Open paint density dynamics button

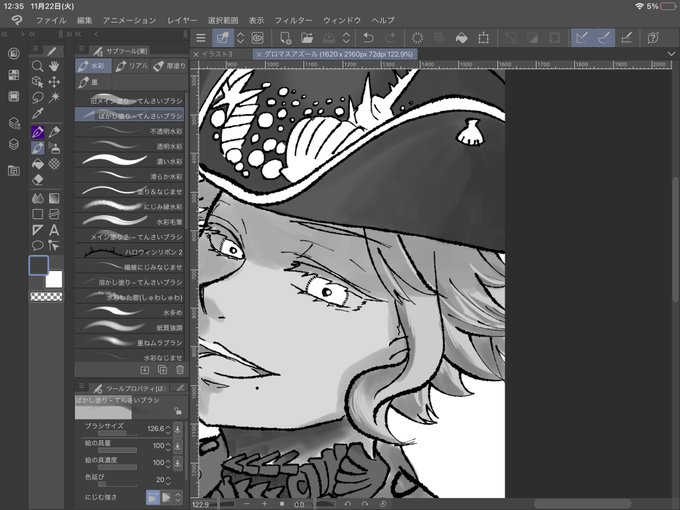pyautogui.click(x=178, y=463)
